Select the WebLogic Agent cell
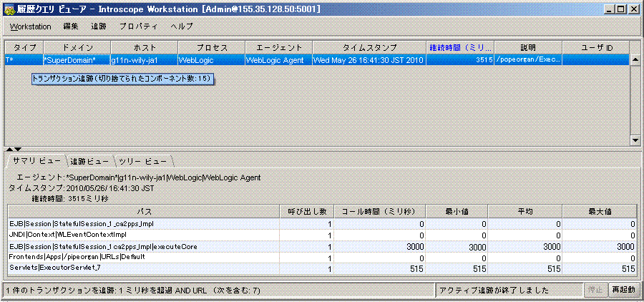The image size is (644, 302). (x=279, y=60)
